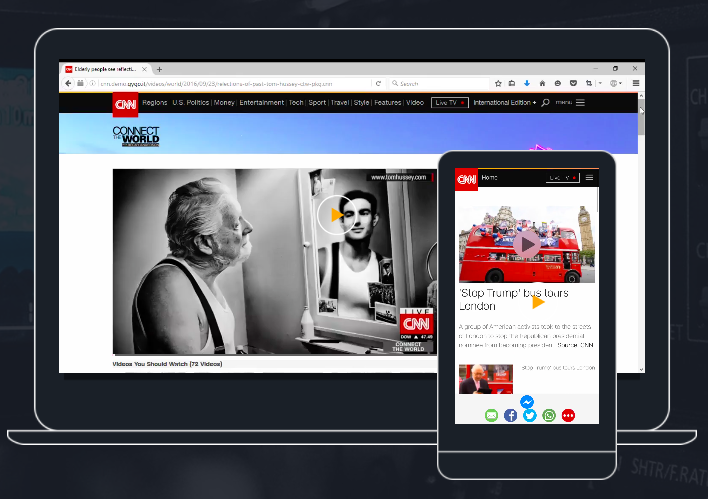Viewport: 708px width, 499px height.
Task: Open Features section in CNN nav
Action: pos(387,103)
